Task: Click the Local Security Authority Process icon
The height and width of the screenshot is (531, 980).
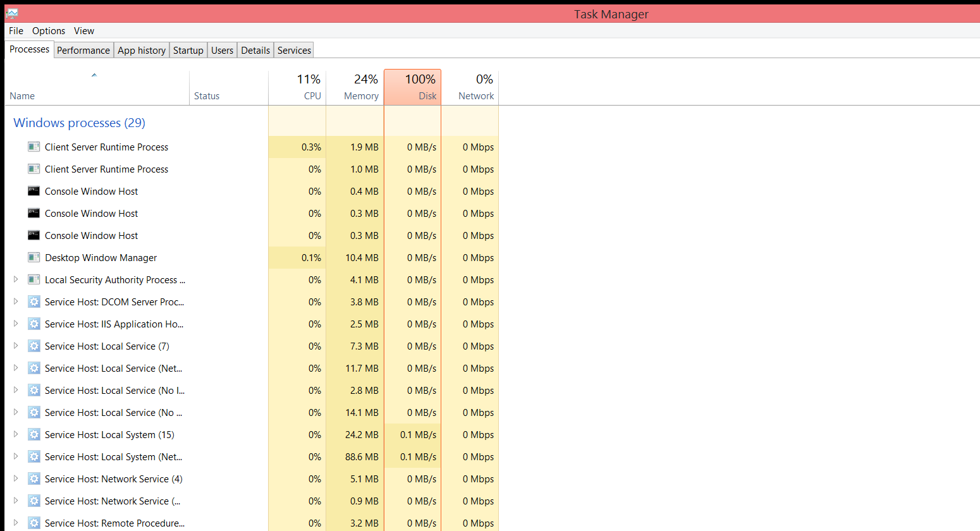Action: pyautogui.click(x=34, y=279)
